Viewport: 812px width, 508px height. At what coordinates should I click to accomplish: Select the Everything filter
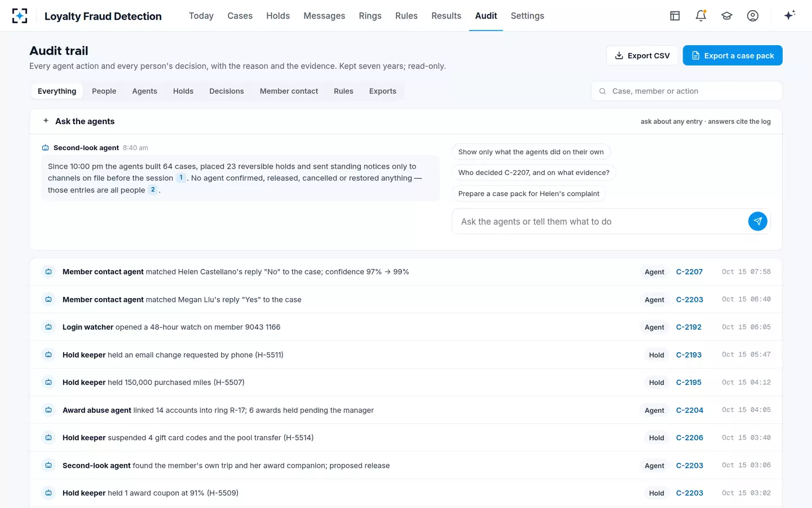tap(57, 91)
